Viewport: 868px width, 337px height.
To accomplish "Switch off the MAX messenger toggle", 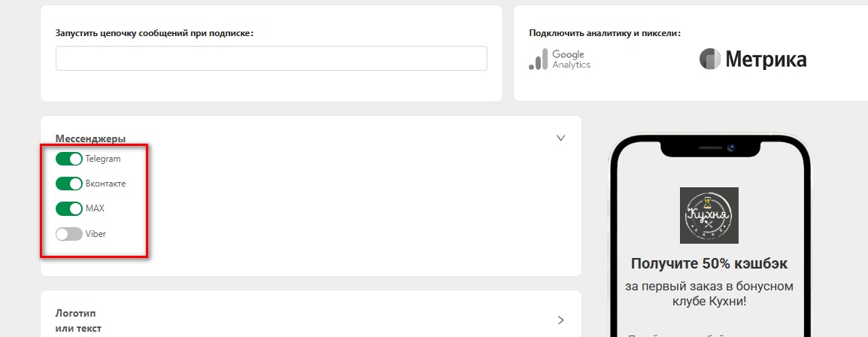I will click(x=68, y=208).
